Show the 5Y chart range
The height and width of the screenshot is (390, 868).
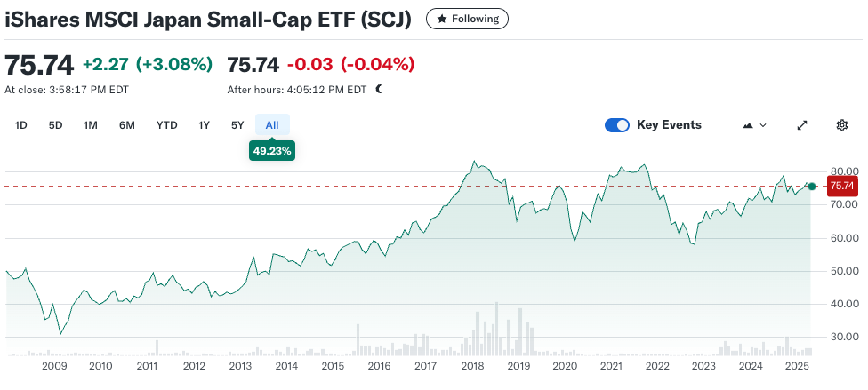coord(237,125)
